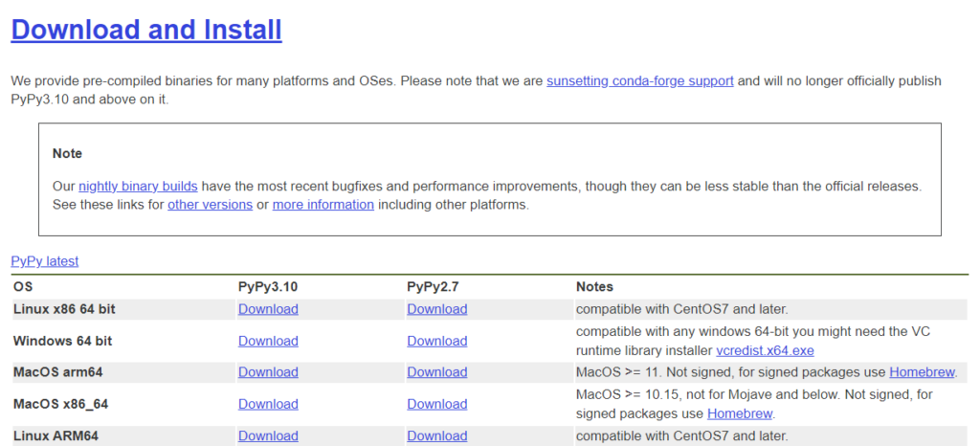This screenshot has height=446, width=980.
Task: Click the PyPy3.10 column header
Action: [268, 287]
